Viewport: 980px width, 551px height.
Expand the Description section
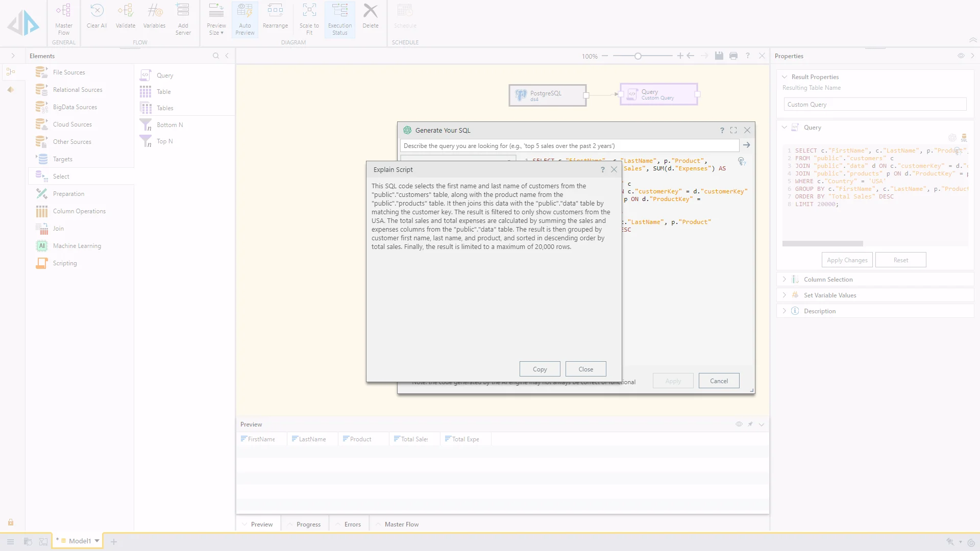[819, 311]
